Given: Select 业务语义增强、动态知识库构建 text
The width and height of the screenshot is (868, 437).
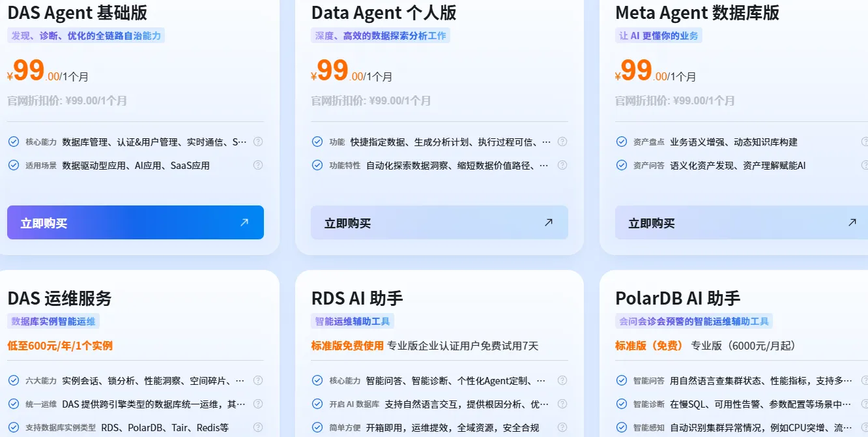Looking at the screenshot, I should [734, 142].
